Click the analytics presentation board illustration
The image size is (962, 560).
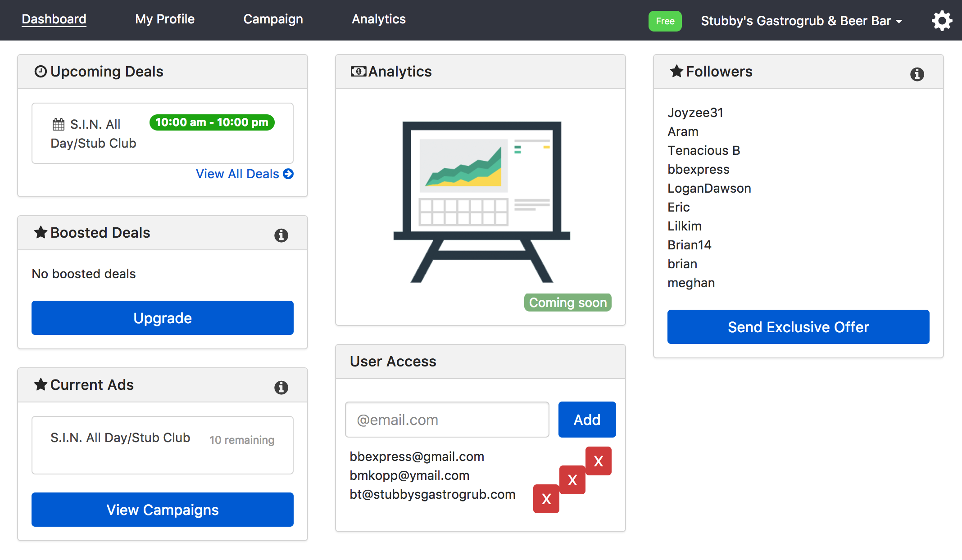[x=481, y=202]
